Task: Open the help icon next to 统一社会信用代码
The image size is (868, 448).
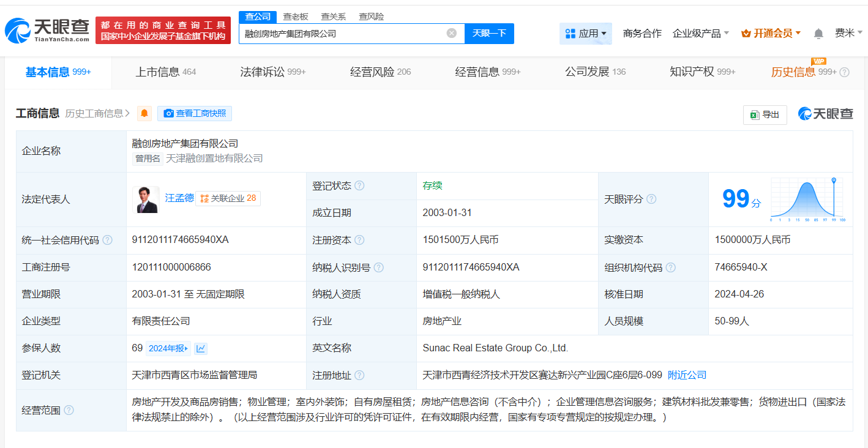Action: (x=108, y=240)
